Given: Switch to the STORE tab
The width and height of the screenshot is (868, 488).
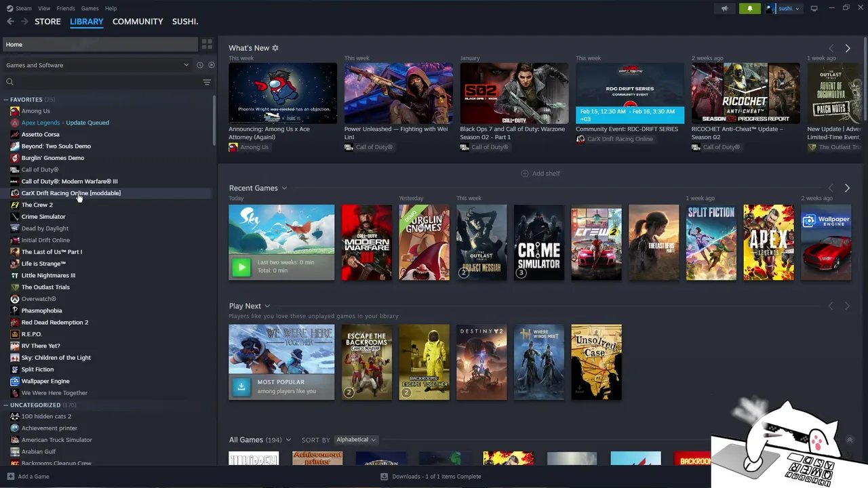Looking at the screenshot, I should pos(47,22).
